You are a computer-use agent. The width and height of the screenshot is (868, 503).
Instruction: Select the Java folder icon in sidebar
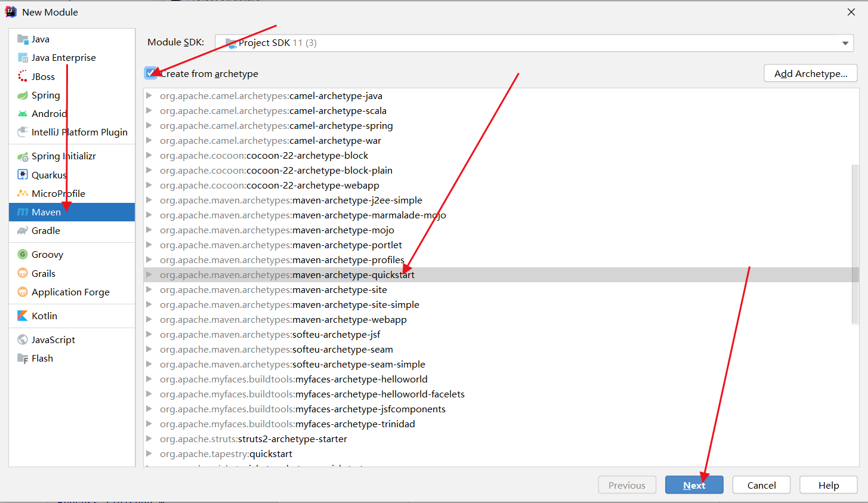23,39
